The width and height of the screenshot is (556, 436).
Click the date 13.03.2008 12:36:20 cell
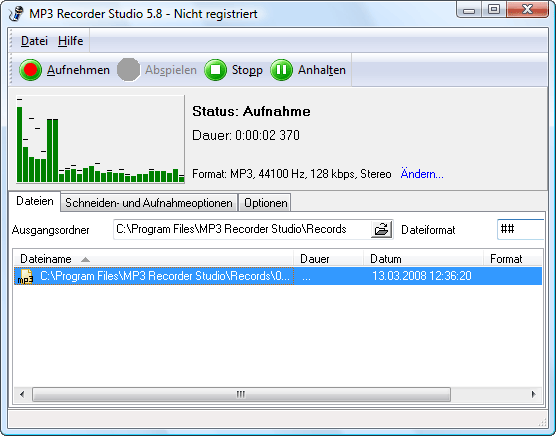[x=422, y=276]
